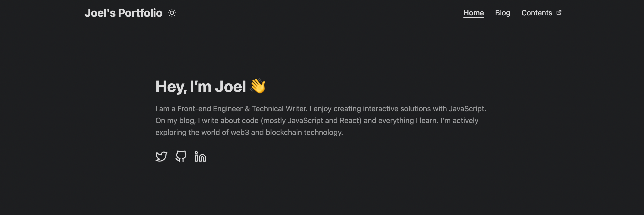Click the word "web3" in the bio
The height and width of the screenshot is (215, 644).
pyautogui.click(x=240, y=132)
